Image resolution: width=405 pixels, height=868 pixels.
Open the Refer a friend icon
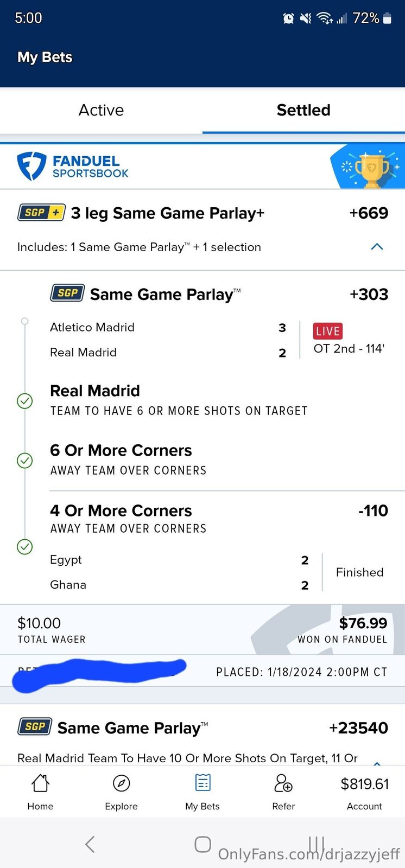[283, 783]
